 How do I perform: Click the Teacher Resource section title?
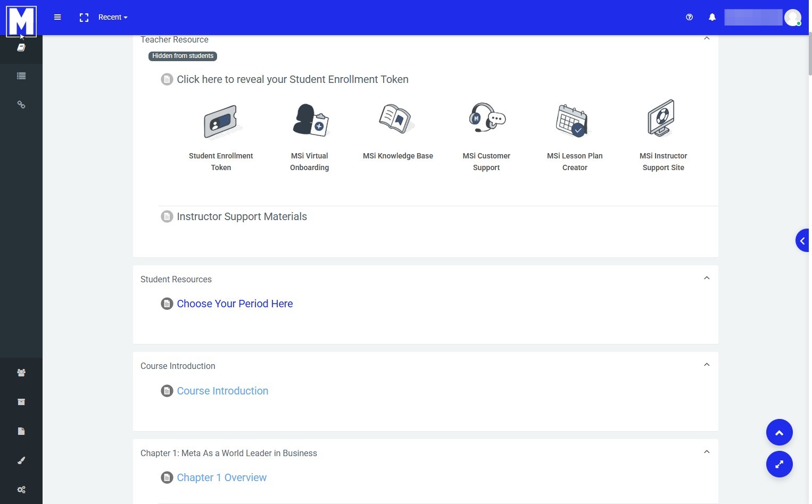[x=175, y=40]
